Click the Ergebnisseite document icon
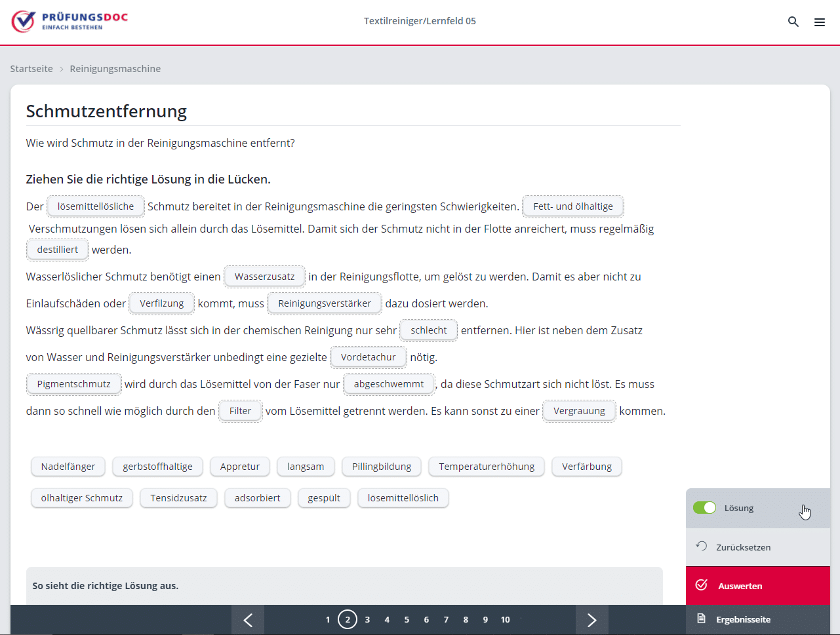 (701, 619)
